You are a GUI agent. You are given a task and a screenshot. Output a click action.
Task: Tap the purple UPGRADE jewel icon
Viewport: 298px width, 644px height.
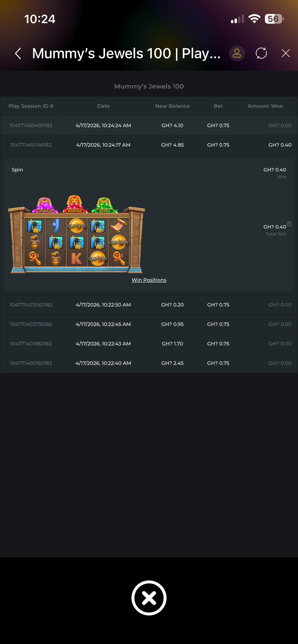(45, 205)
